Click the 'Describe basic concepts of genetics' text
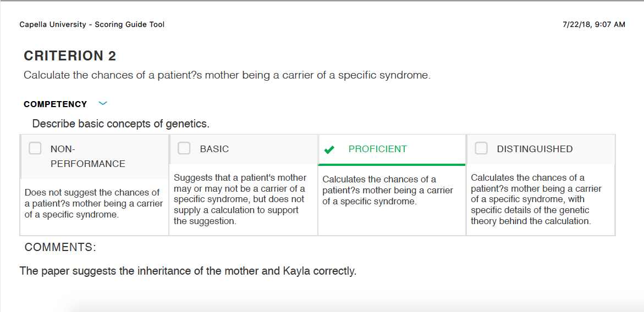 coord(121,124)
